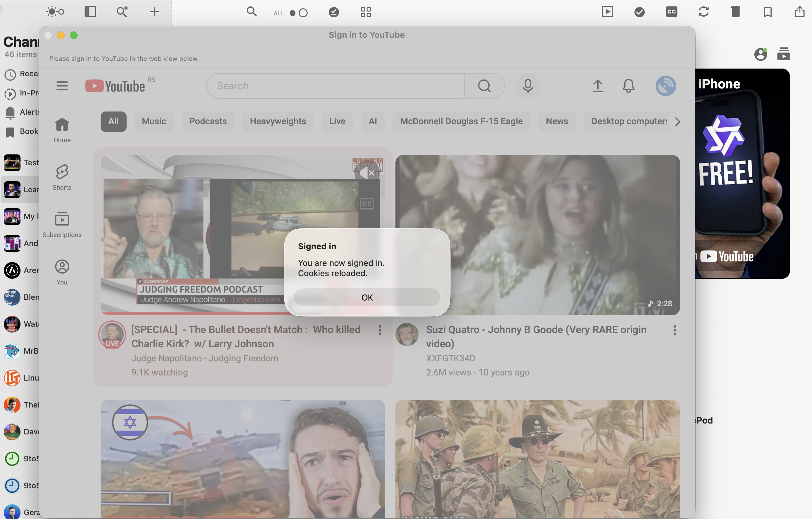Click the grid view icon in toolbar
812x519 pixels.
coord(366,12)
